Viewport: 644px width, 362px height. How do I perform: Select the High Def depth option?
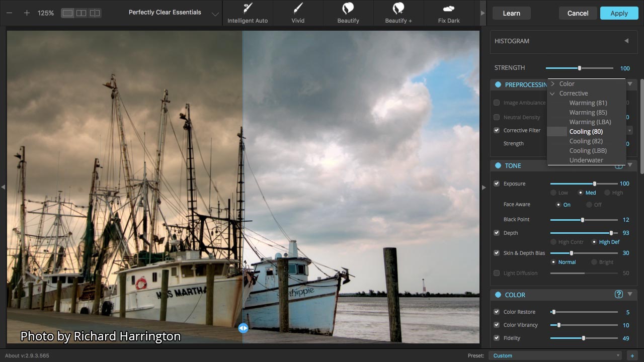point(594,242)
